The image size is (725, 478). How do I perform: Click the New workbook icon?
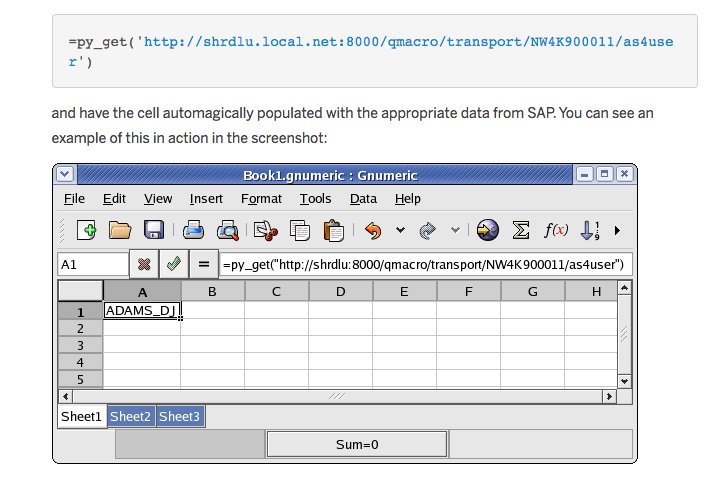(x=86, y=230)
